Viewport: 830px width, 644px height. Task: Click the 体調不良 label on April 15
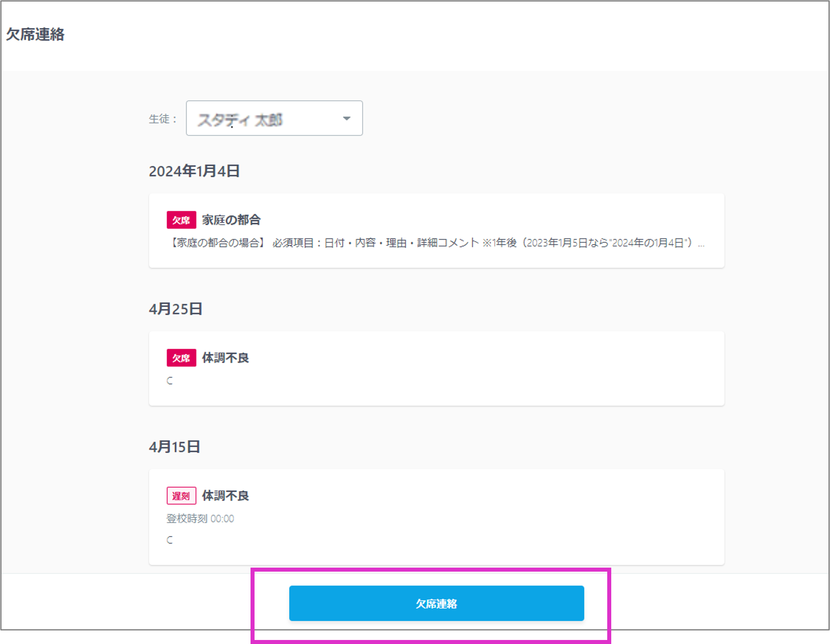[226, 496]
